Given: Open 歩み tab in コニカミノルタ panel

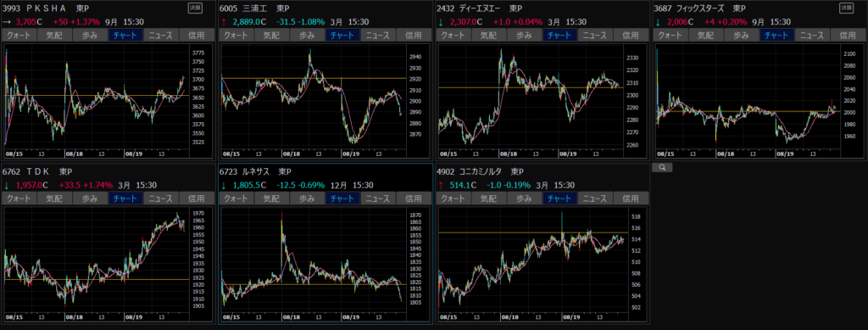Looking at the screenshot, I should pos(524,199).
